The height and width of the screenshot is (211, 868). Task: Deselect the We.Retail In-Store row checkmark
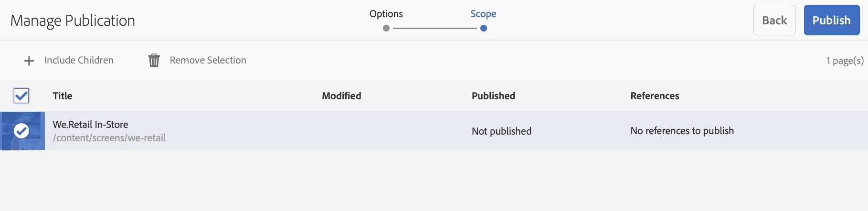click(x=21, y=131)
